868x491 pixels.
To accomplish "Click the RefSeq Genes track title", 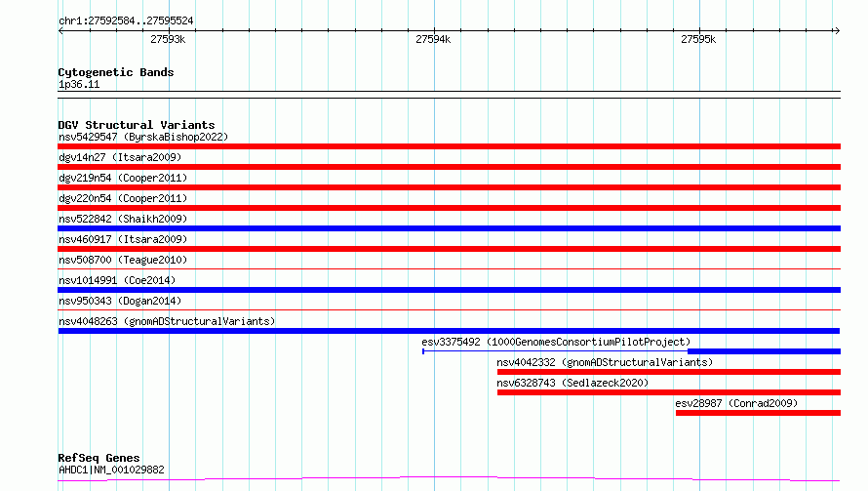I will (99, 458).
